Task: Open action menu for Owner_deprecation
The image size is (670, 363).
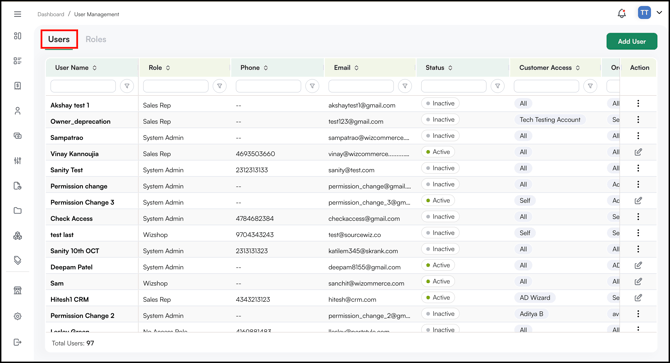Action: click(x=638, y=120)
